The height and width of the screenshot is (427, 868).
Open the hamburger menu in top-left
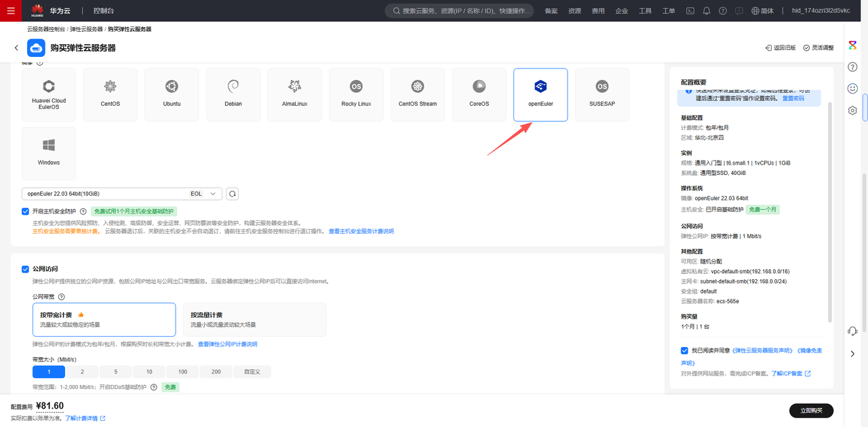coord(10,11)
